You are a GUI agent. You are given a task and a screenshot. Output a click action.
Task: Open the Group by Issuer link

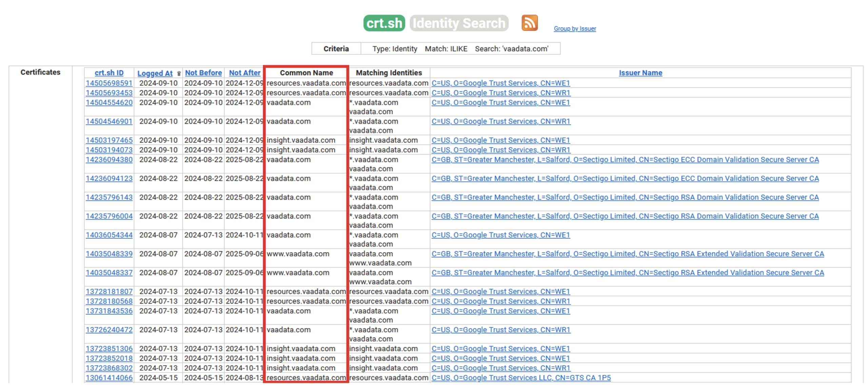pos(574,28)
